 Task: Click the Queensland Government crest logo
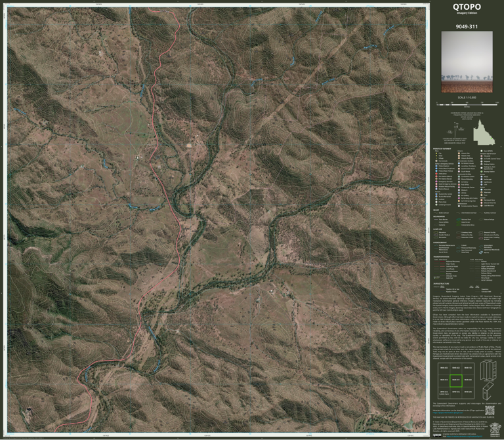pyautogui.click(x=495, y=430)
